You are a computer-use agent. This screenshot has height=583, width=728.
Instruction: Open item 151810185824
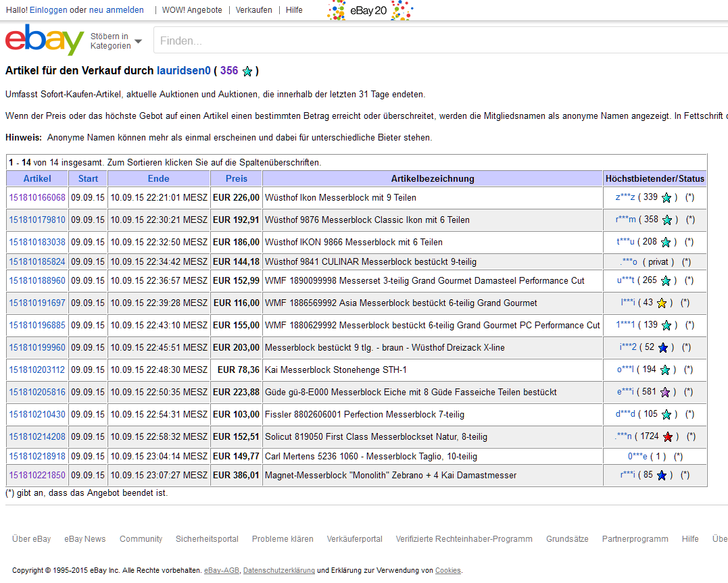click(37, 262)
